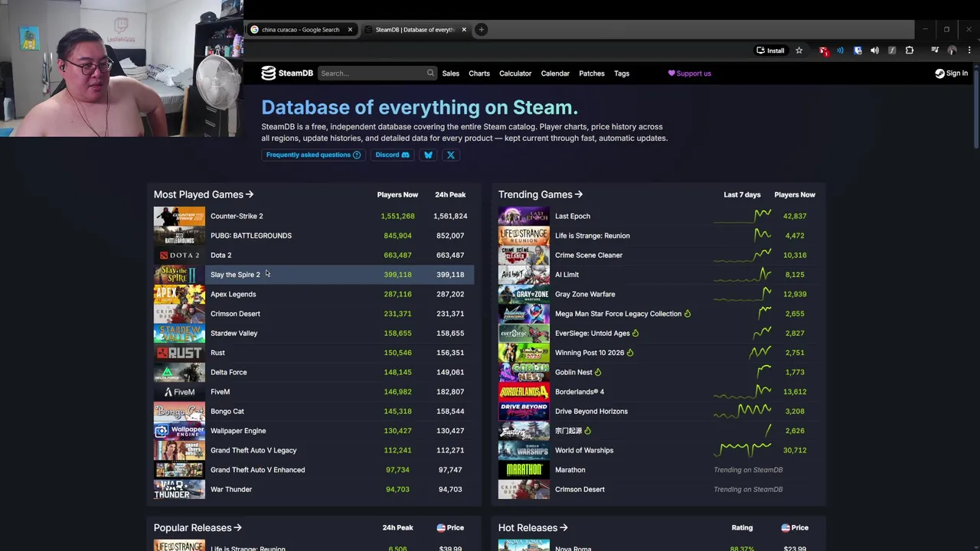Click Last Epoch 7-day sparkline chart

(x=742, y=216)
